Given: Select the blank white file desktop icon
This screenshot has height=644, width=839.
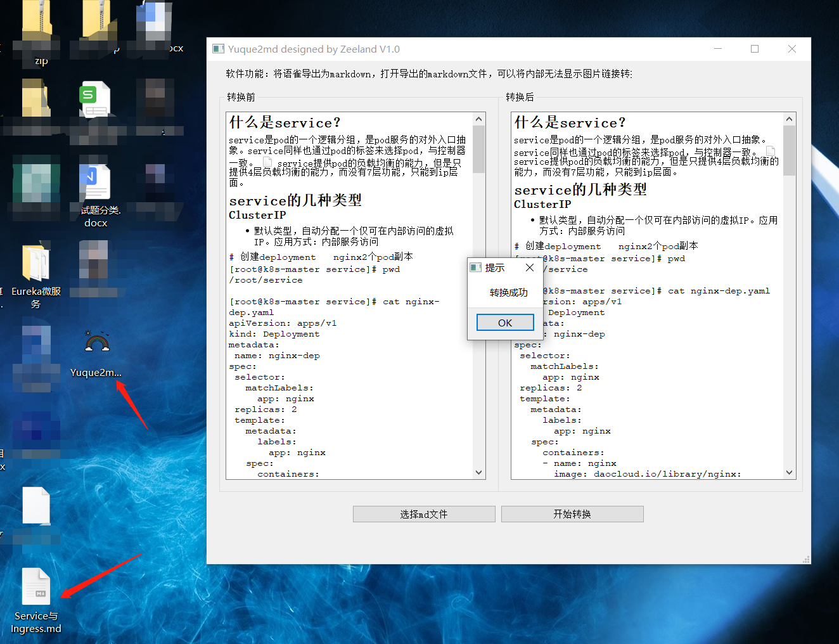Looking at the screenshot, I should click(x=36, y=505).
